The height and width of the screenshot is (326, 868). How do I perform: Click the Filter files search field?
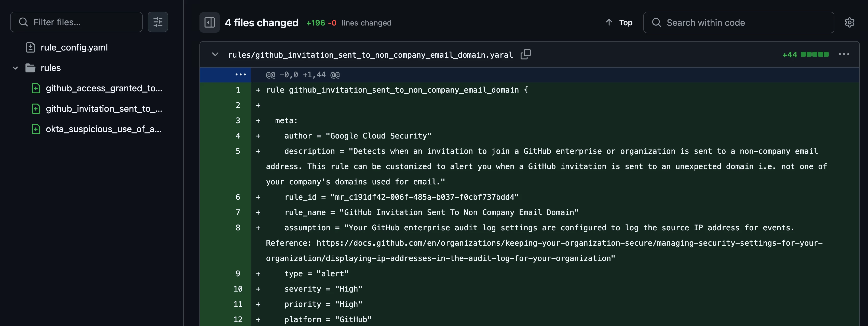click(76, 22)
